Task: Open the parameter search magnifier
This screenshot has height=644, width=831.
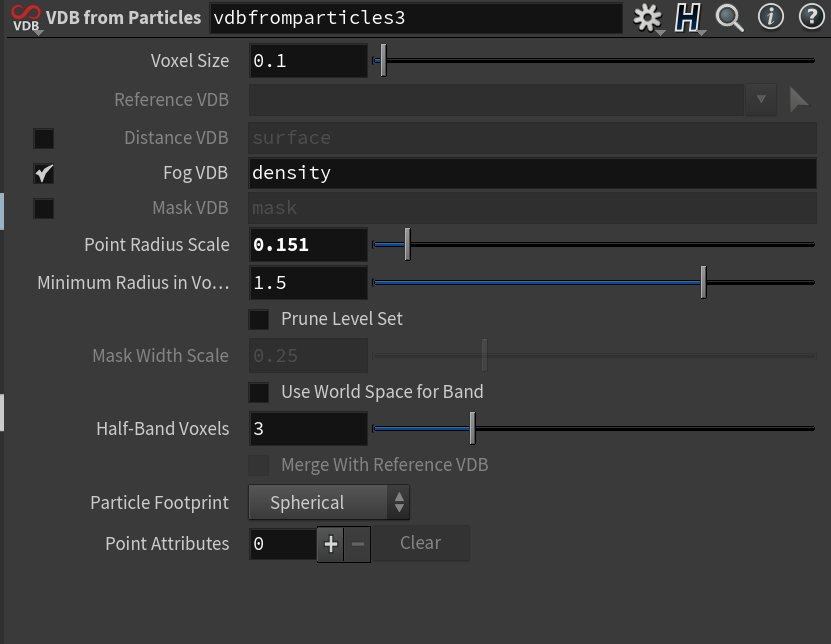Action: click(x=729, y=18)
